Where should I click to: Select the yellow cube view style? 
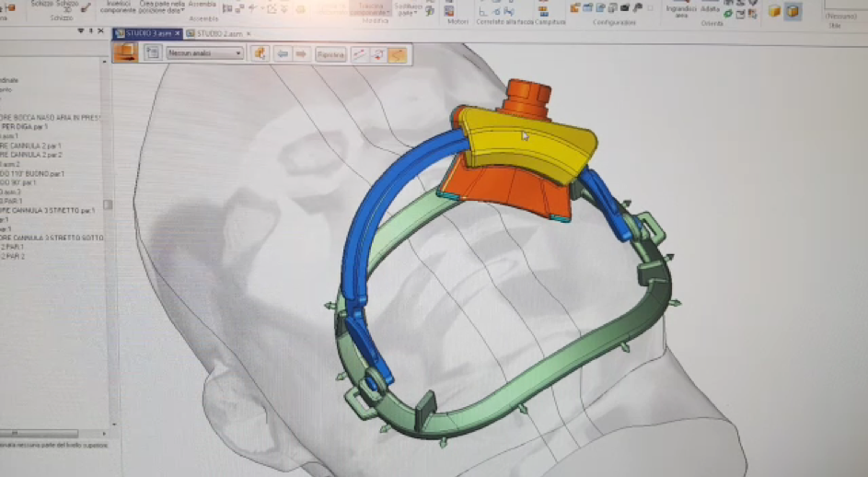point(774,11)
